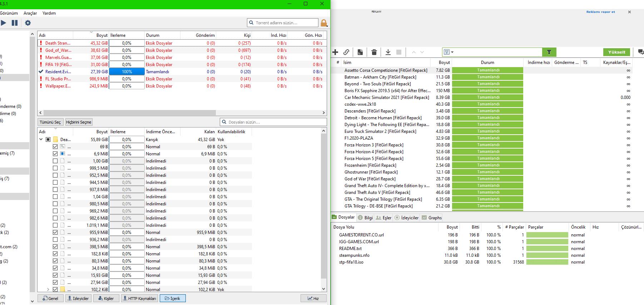Click the Hiçbirini Seçme button
The image size is (644, 305).
click(79, 122)
